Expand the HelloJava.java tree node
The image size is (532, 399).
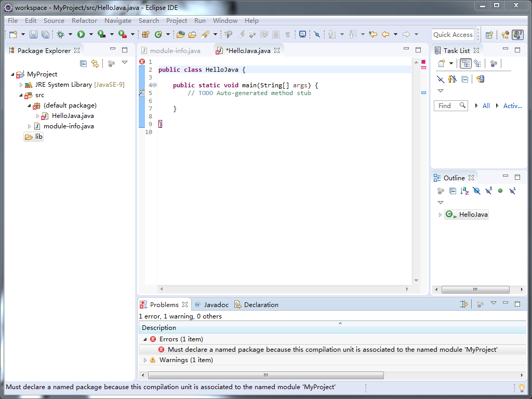click(x=37, y=116)
